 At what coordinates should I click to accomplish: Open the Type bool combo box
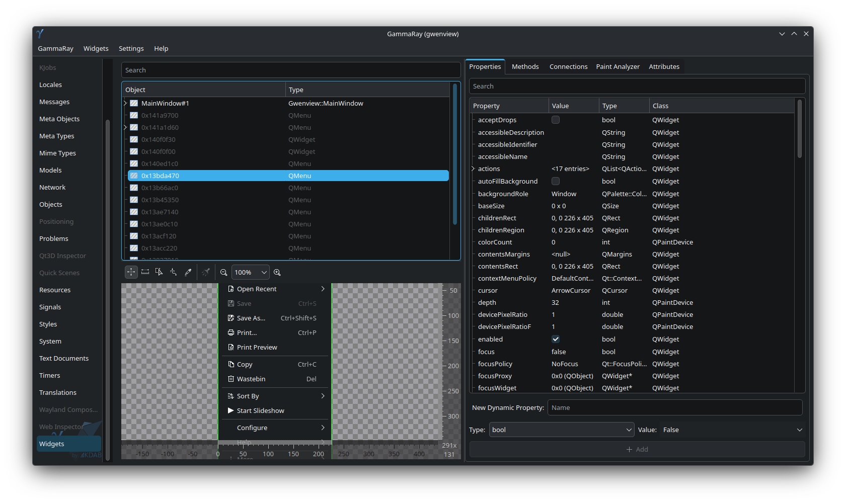(x=562, y=430)
